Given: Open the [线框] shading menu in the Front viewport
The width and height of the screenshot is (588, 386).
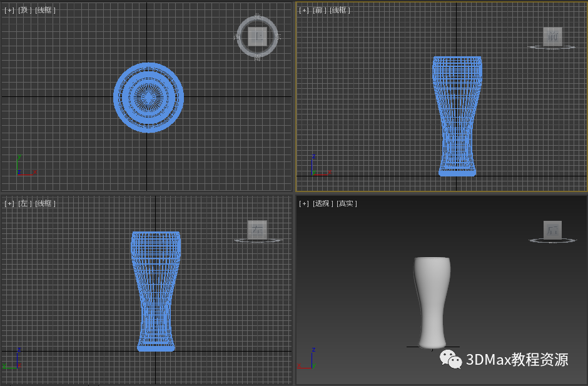Looking at the screenshot, I should (x=340, y=10).
